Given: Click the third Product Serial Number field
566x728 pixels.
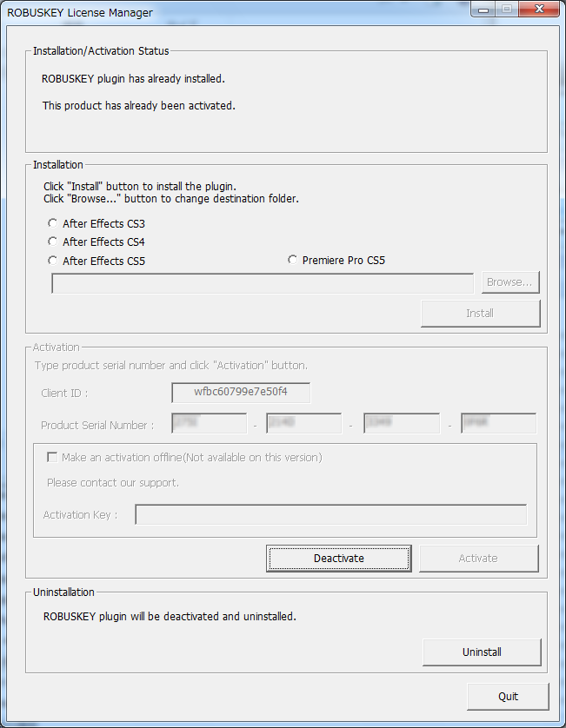Looking at the screenshot, I should click(x=402, y=423).
